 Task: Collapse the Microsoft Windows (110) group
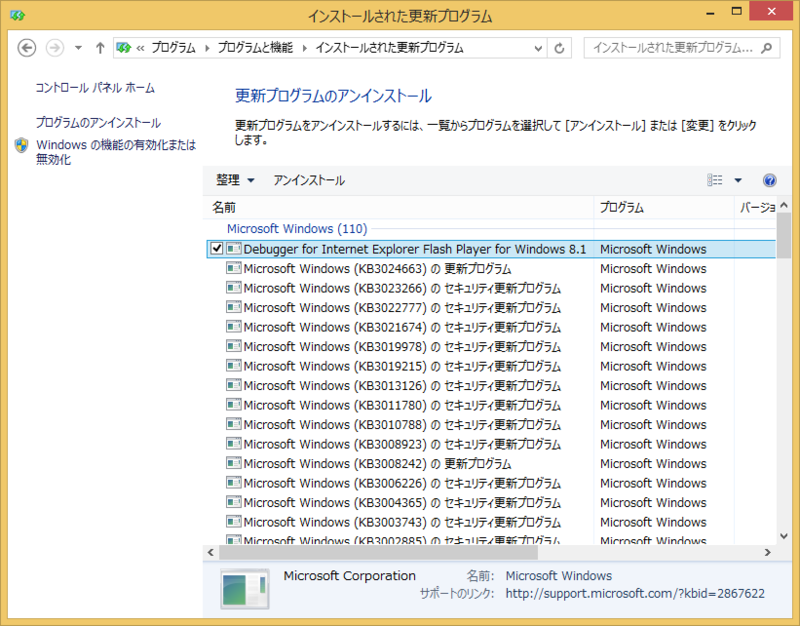click(297, 229)
